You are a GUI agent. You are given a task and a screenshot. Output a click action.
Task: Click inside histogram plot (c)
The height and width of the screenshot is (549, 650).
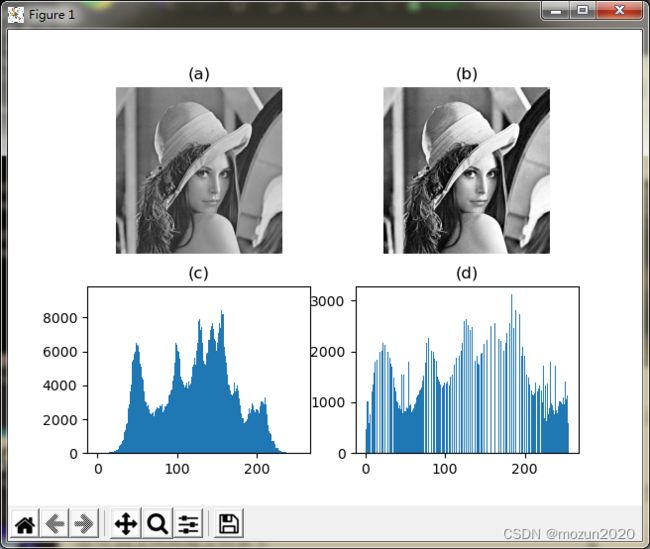pos(199,370)
